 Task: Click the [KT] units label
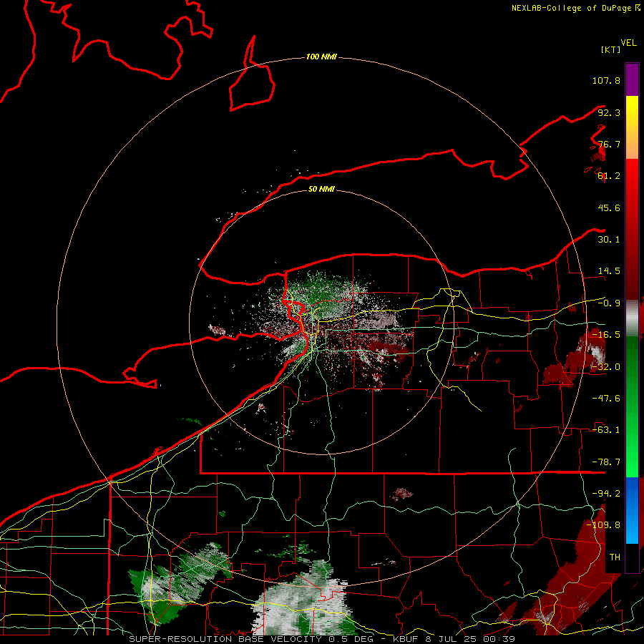[610, 49]
